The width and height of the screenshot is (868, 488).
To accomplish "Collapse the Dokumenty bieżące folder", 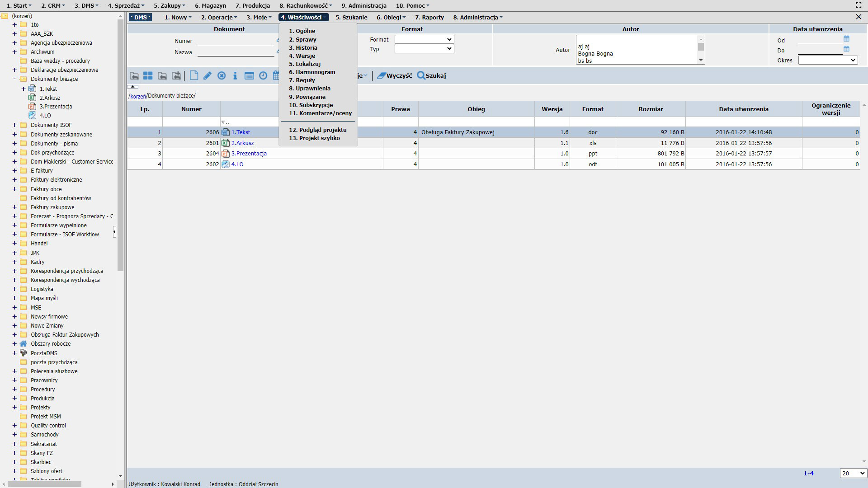I will (x=14, y=79).
